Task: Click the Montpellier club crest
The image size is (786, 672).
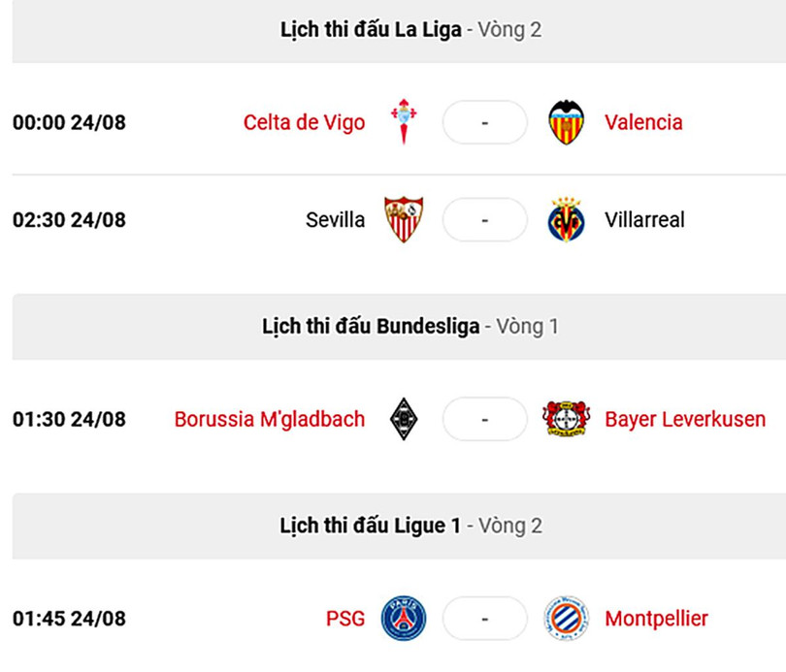Action: (566, 618)
